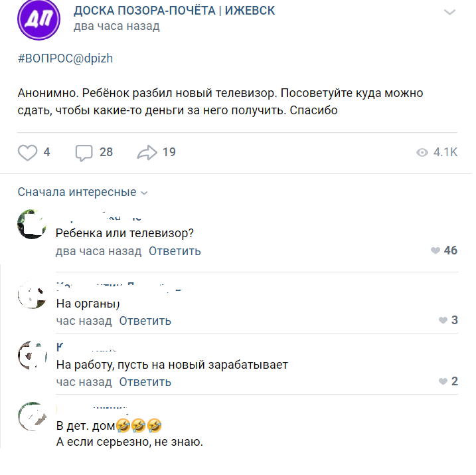Image resolution: width=476 pixels, height=475 pixels.
Task: Like the 'Ребенка или телевизор?' comment
Action: (x=436, y=251)
